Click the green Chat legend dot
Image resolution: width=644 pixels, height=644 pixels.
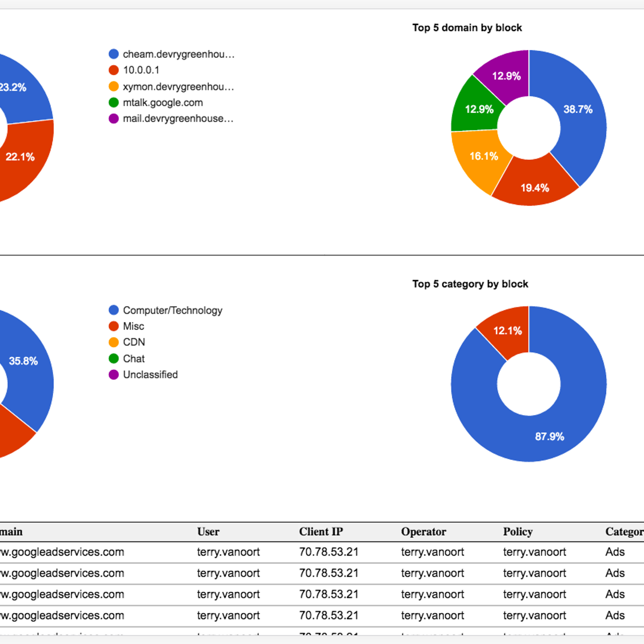[x=114, y=358]
